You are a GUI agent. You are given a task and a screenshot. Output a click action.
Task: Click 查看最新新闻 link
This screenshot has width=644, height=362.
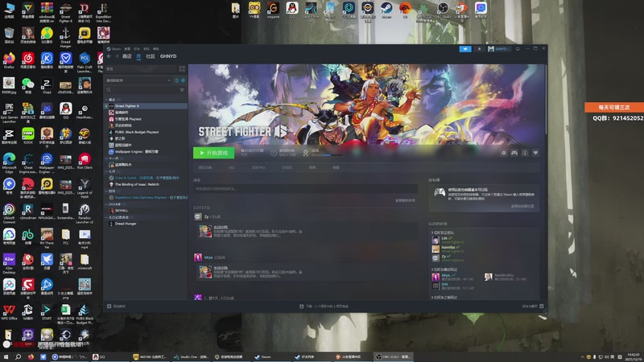[x=405, y=200]
